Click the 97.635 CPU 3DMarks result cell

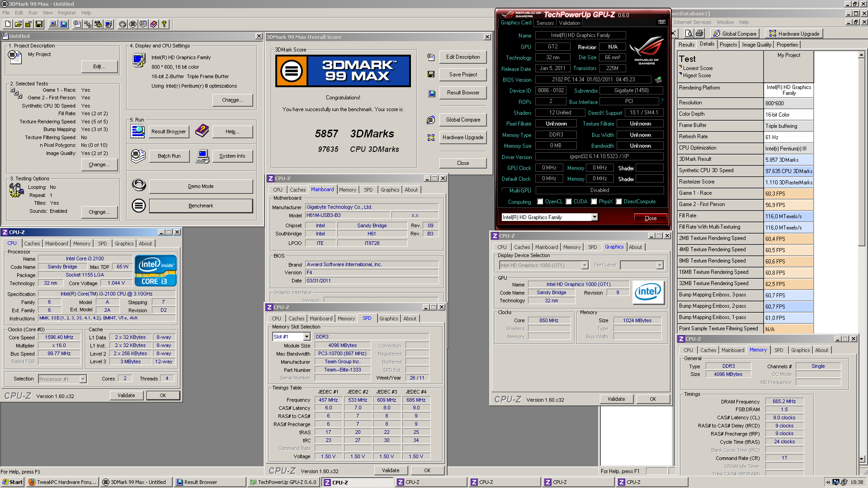[788, 171]
